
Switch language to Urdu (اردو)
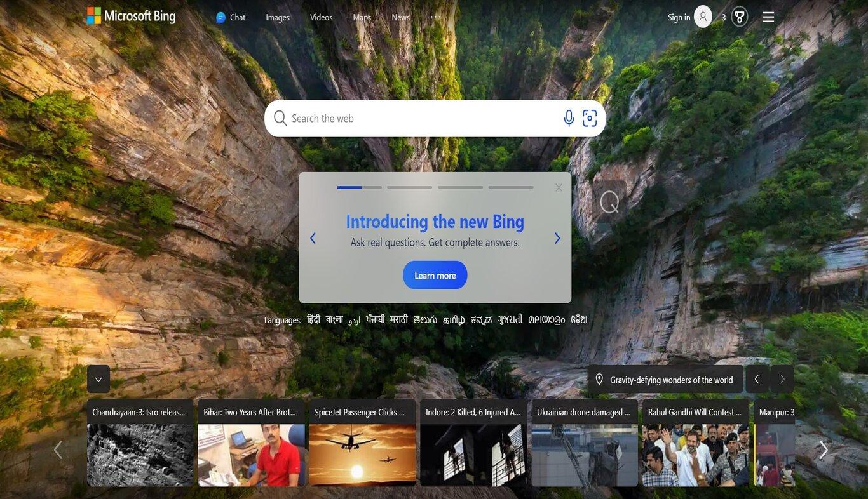coord(355,320)
